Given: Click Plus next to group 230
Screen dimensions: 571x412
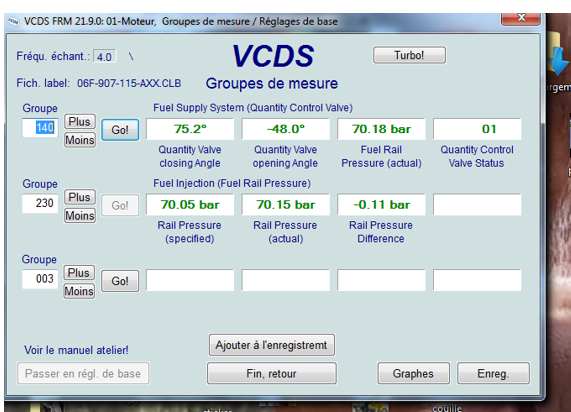Looking at the screenshot, I should (80, 197).
